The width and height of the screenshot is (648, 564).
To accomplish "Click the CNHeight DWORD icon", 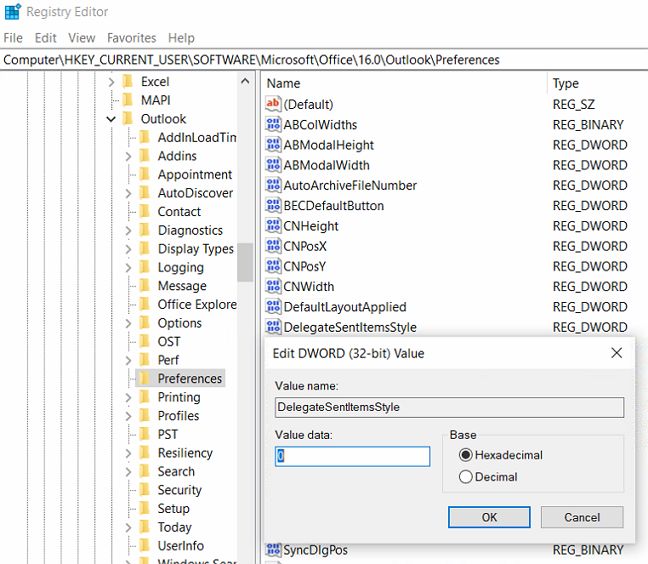I will click(x=273, y=226).
